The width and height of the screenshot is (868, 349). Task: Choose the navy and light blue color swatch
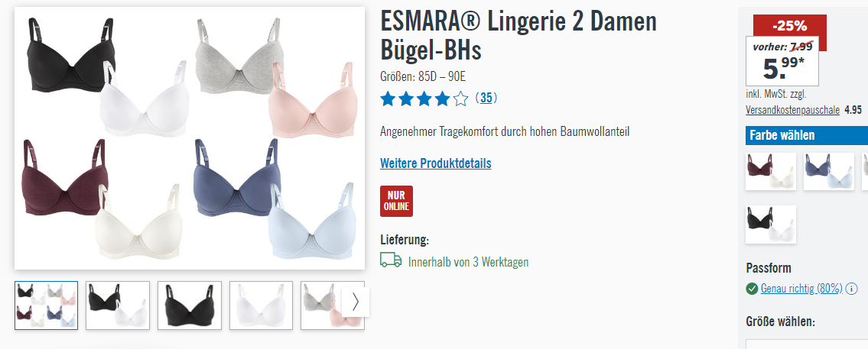(x=829, y=172)
